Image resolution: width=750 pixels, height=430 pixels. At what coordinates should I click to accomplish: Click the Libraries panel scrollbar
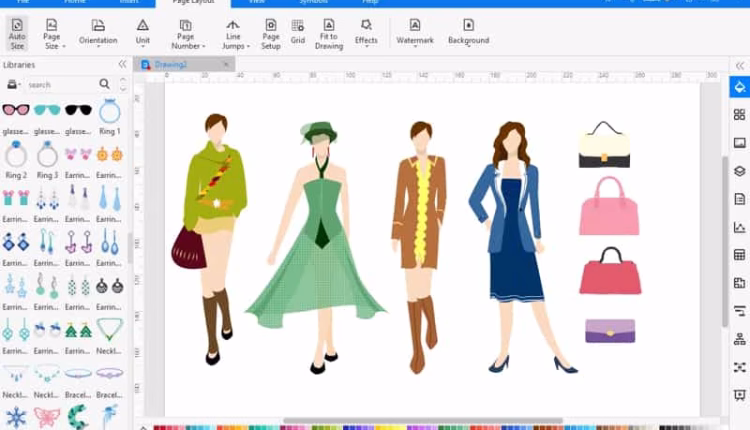coord(130,248)
